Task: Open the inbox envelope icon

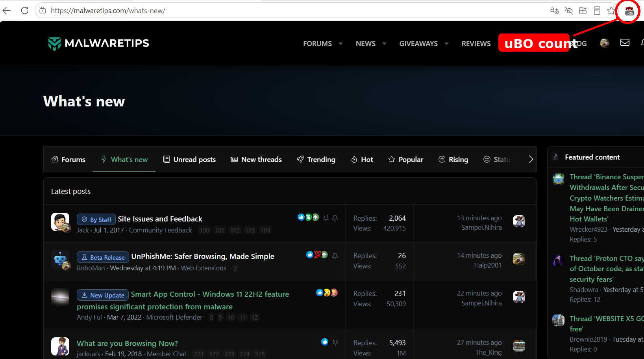Action: [x=625, y=43]
